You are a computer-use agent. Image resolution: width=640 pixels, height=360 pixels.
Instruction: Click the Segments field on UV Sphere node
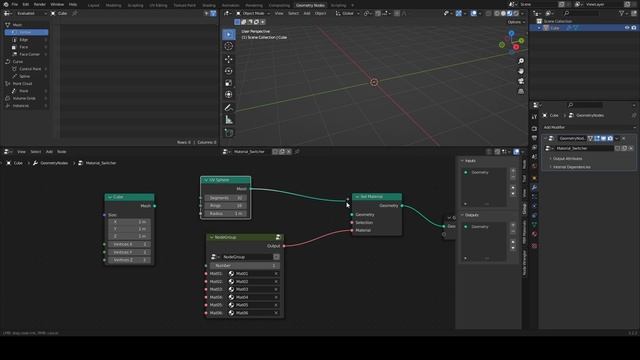pos(226,198)
